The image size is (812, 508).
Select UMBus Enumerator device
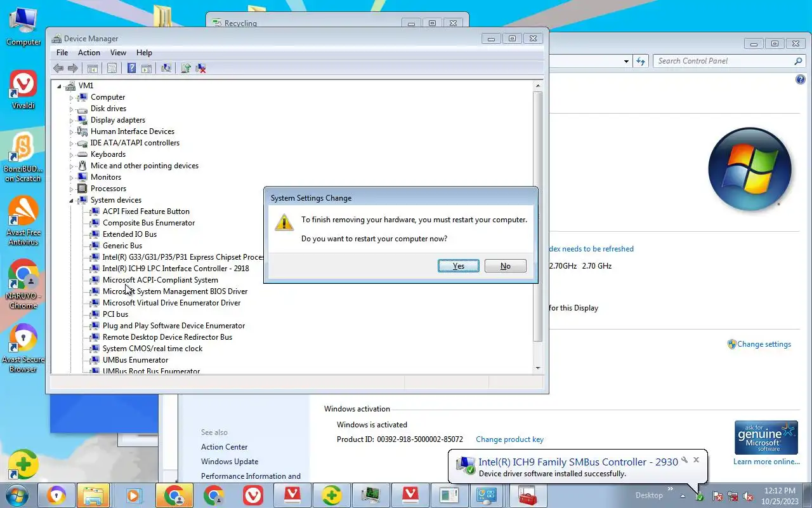coord(135,360)
